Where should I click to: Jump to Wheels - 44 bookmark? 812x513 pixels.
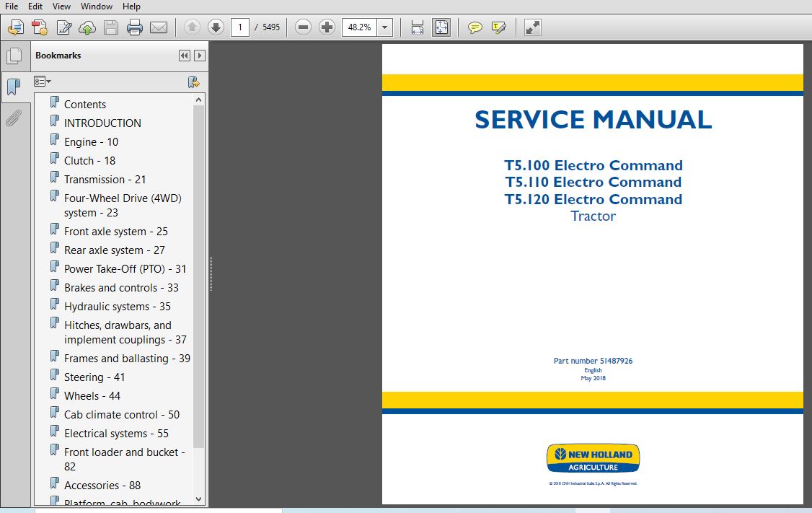[x=92, y=396]
